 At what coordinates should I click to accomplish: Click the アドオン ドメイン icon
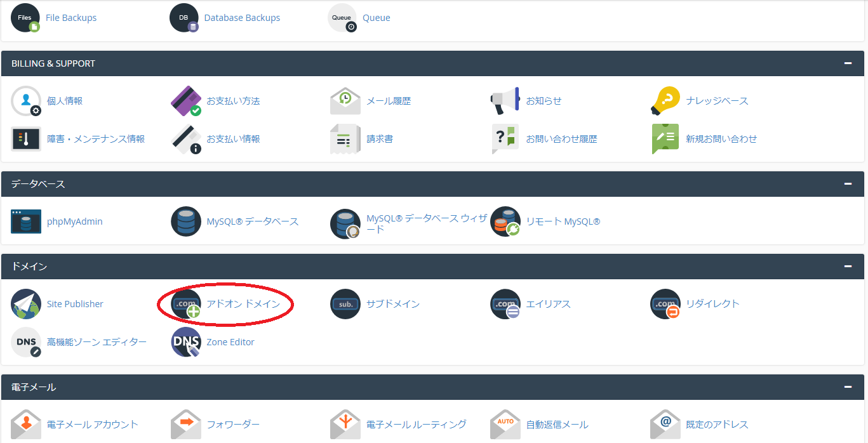point(186,305)
